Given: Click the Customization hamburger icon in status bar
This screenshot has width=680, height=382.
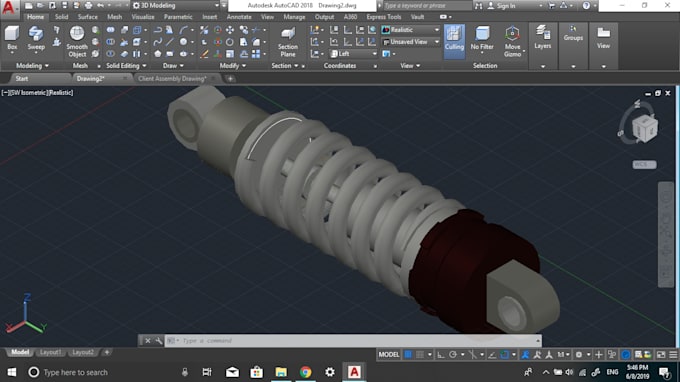Looking at the screenshot, I should pos(673,355).
